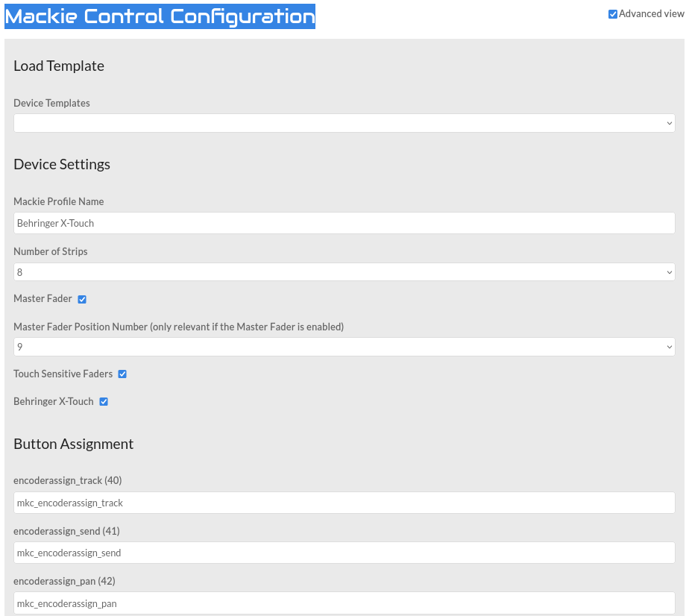Click the "Device Templates" field label
The image size is (689, 616).
[51, 104]
